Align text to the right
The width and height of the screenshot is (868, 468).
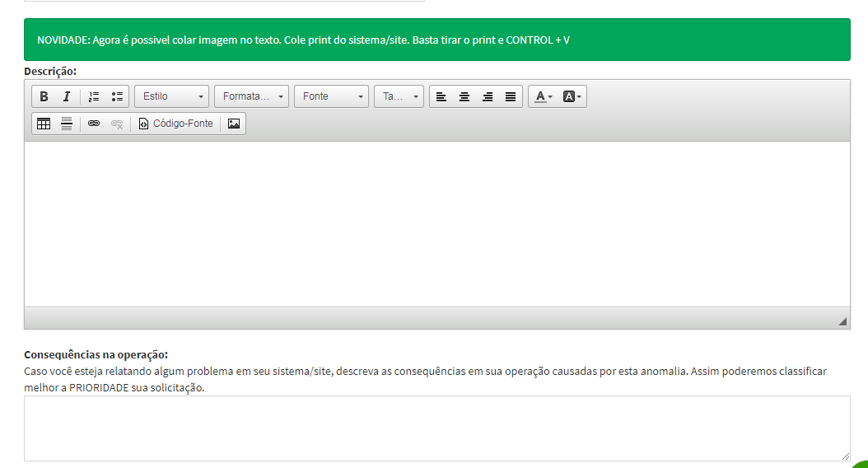pos(488,96)
